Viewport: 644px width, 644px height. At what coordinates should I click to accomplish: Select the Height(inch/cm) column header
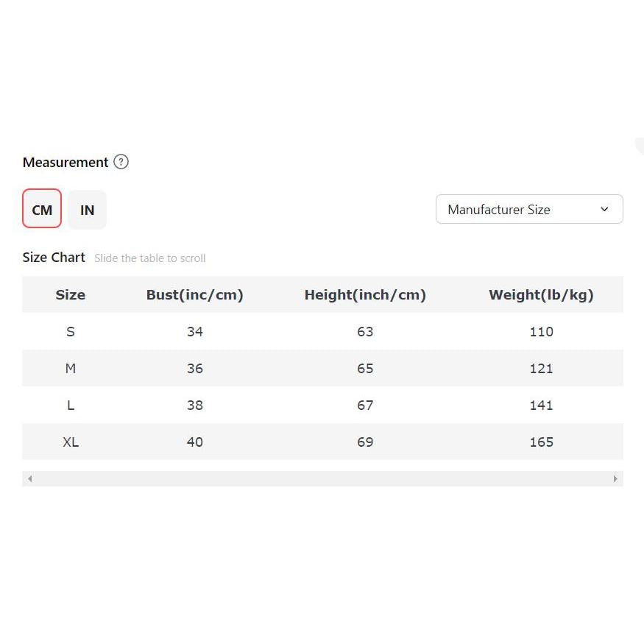(x=365, y=295)
